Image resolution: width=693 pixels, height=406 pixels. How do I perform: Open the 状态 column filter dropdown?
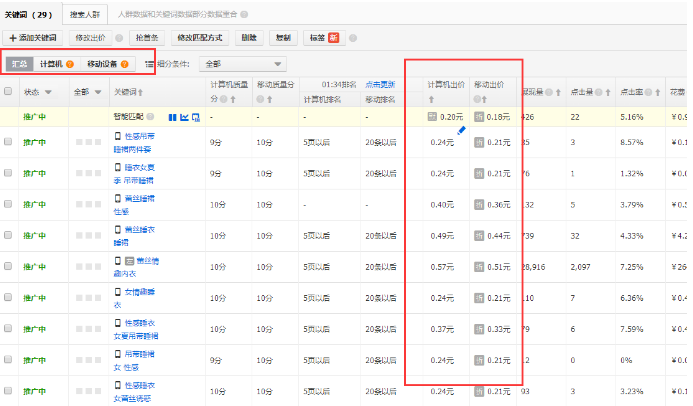point(48,92)
